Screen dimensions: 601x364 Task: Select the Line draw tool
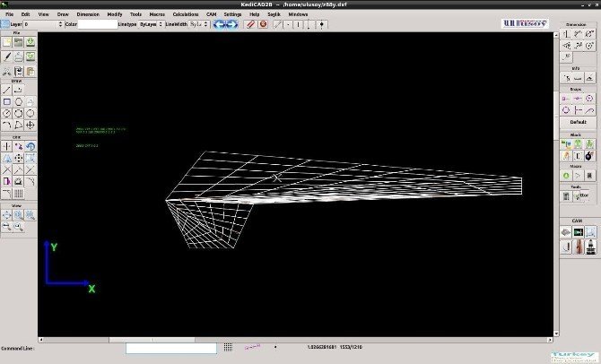coord(6,90)
